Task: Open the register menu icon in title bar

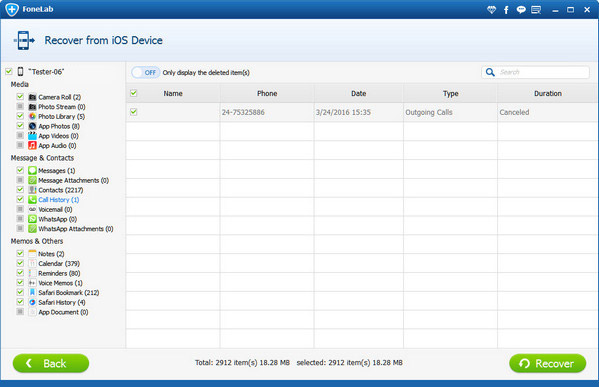Action: [536, 10]
